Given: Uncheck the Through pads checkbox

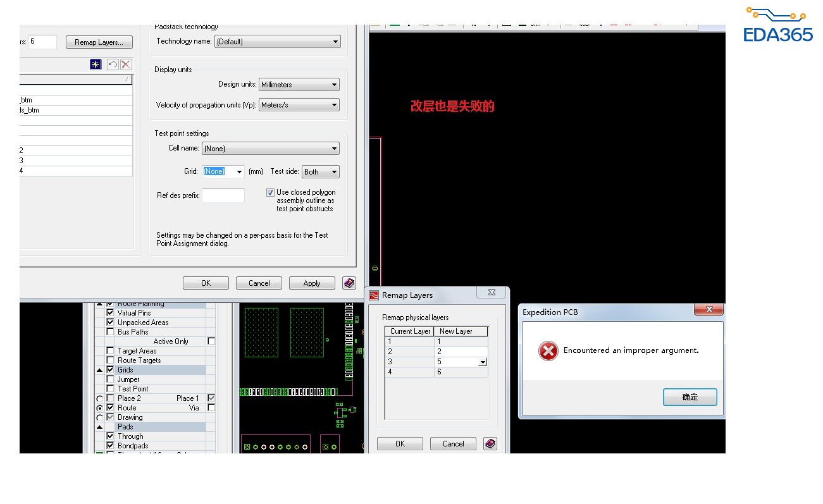Looking at the screenshot, I should click(x=111, y=436).
